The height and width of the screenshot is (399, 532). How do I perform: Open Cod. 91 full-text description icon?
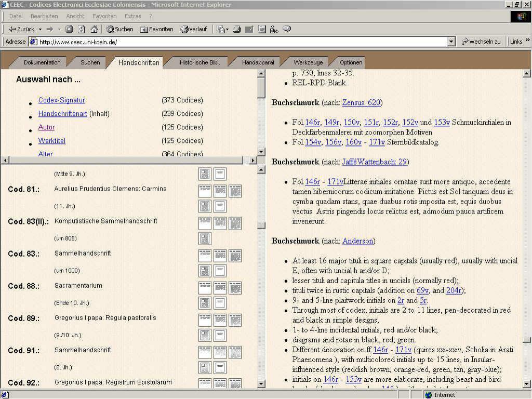tap(235, 352)
